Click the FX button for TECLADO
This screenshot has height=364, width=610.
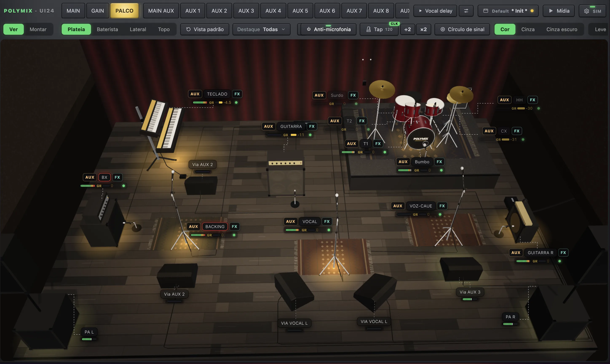(x=237, y=94)
